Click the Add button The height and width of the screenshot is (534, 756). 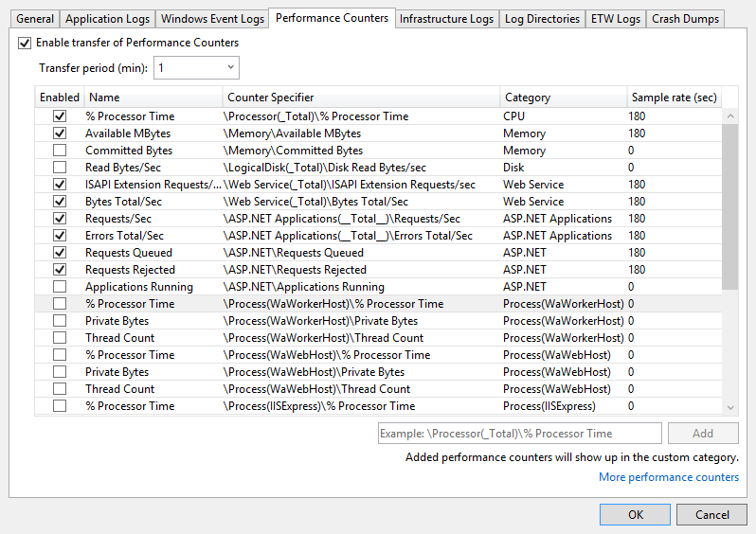point(703,434)
